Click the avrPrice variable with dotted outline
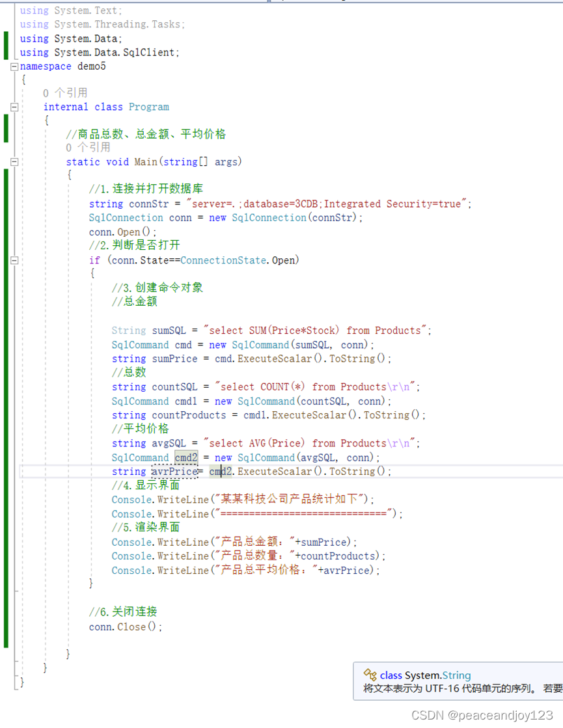This screenshot has height=728, width=563. coord(174,472)
